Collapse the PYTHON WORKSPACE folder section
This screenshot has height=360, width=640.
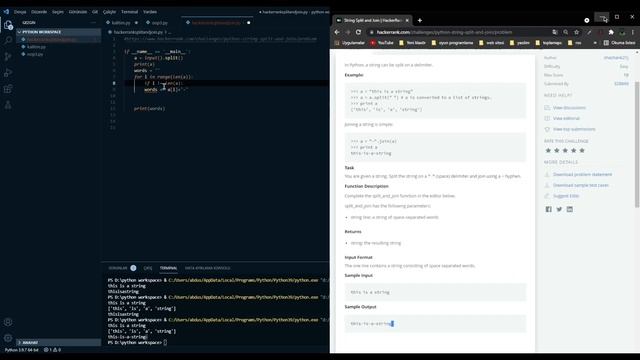pos(58,32)
